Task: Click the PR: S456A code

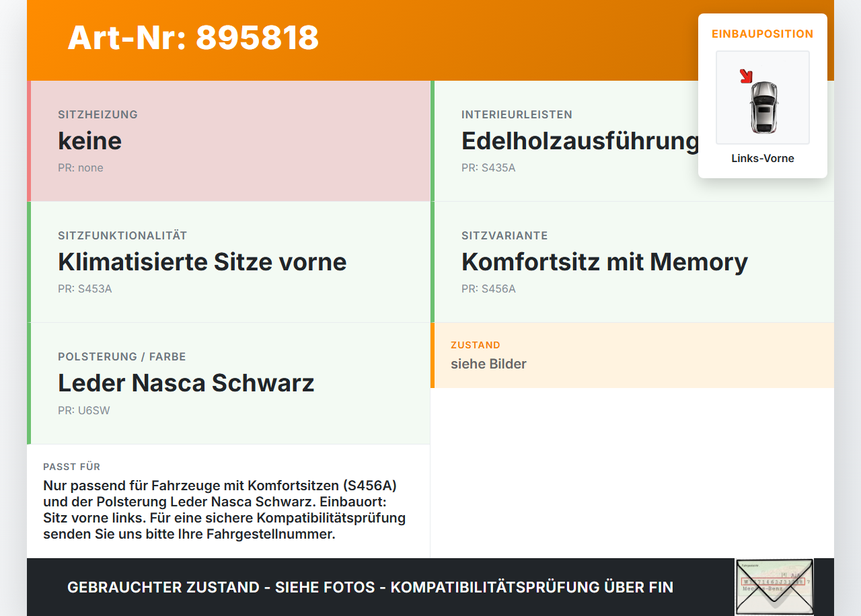Action: point(488,289)
